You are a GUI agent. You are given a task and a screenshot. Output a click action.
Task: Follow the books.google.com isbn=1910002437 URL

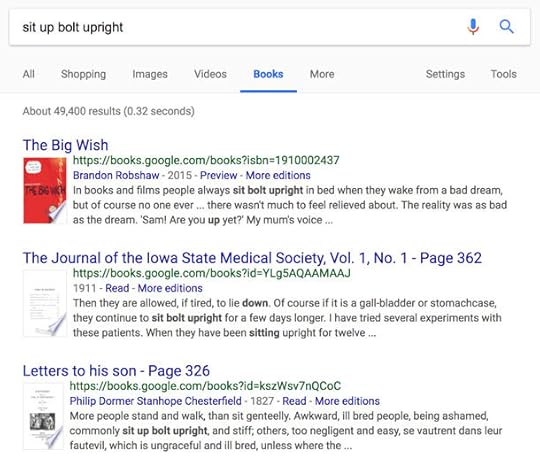coord(206,160)
